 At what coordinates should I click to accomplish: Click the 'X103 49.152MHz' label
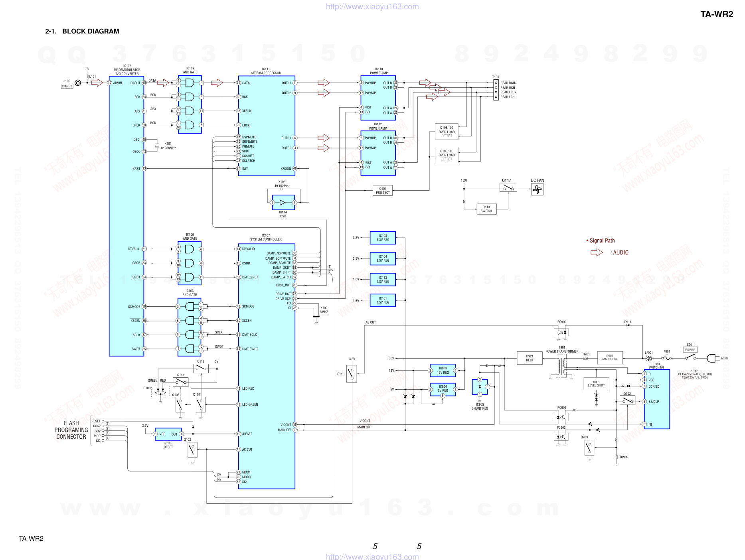pyautogui.click(x=282, y=184)
